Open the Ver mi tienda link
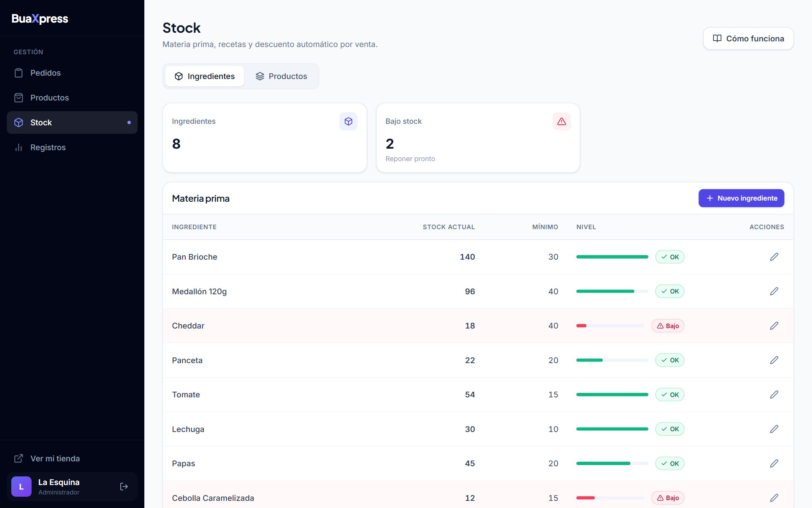The width and height of the screenshot is (812, 508). (72, 458)
